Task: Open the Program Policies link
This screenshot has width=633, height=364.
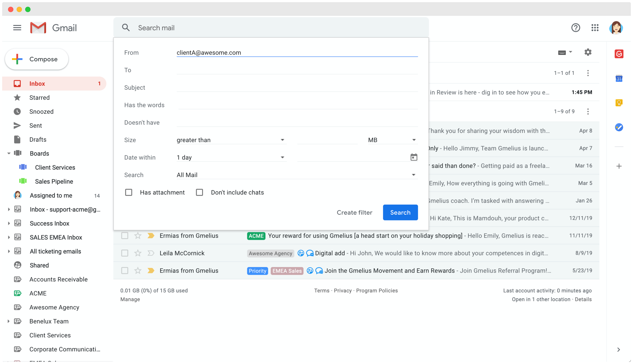Action: [x=377, y=291]
